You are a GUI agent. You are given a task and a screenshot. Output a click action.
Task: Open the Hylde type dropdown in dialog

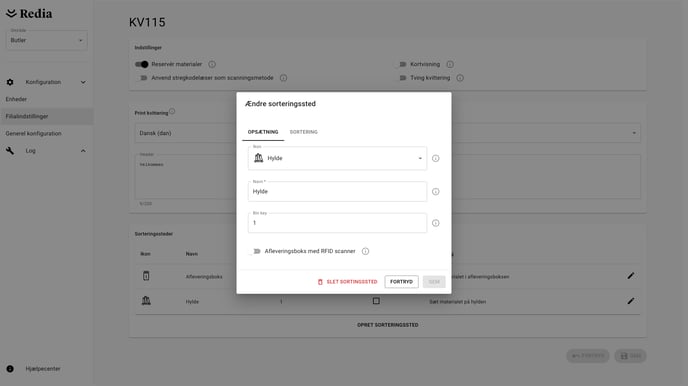[x=337, y=158]
